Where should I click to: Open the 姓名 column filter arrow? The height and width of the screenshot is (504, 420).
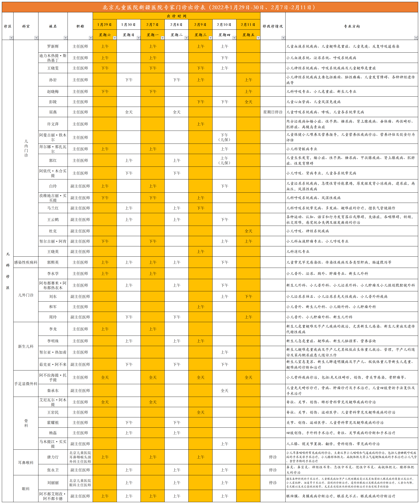pos(65,38)
